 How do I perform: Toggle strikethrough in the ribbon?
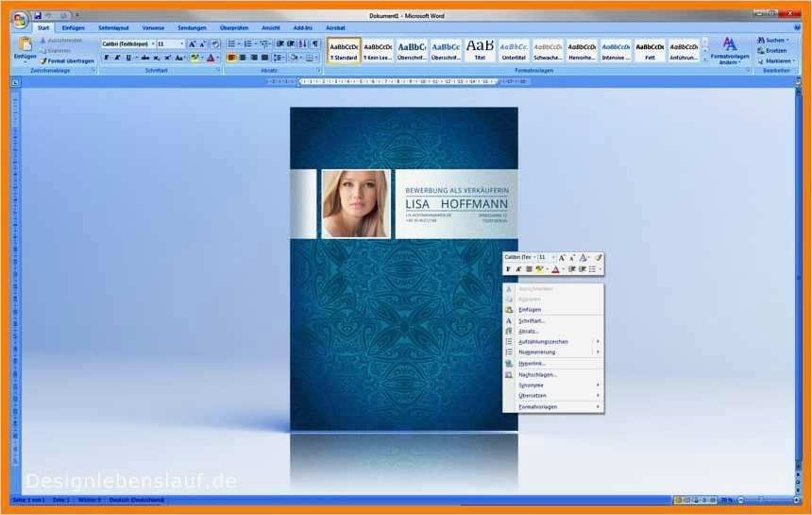pyautogui.click(x=145, y=58)
